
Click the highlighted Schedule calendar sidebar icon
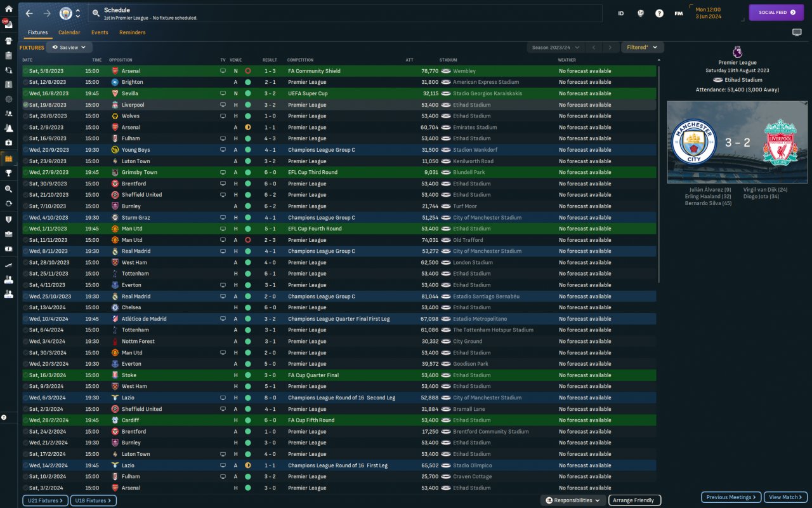[x=9, y=158]
